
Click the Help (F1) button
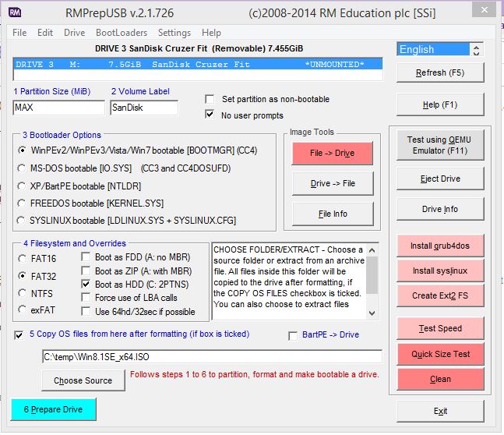coord(440,105)
